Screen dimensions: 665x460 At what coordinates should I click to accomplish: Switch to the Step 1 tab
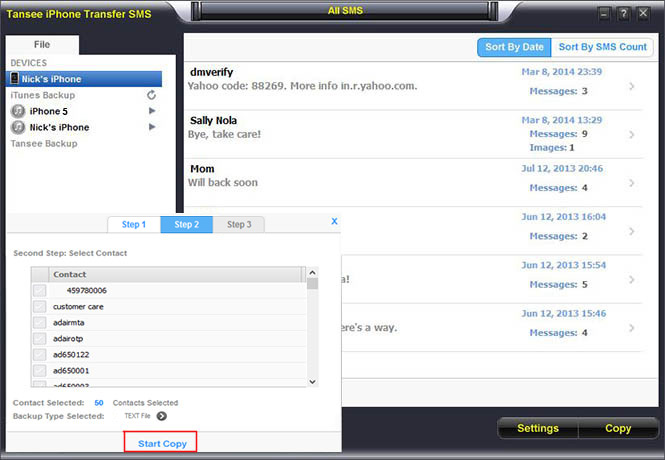coord(133,225)
